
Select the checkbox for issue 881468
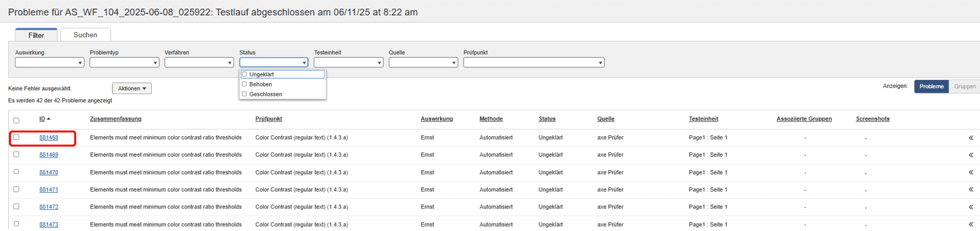pos(17,137)
